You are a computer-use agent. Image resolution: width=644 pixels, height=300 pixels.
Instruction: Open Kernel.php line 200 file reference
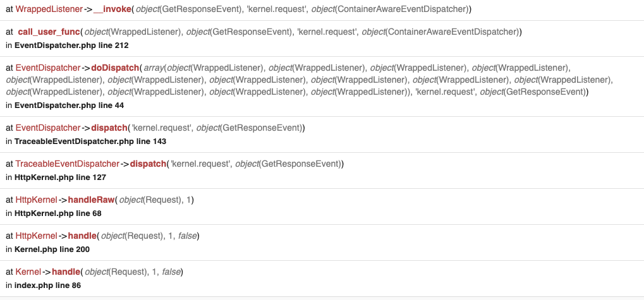coord(52,249)
